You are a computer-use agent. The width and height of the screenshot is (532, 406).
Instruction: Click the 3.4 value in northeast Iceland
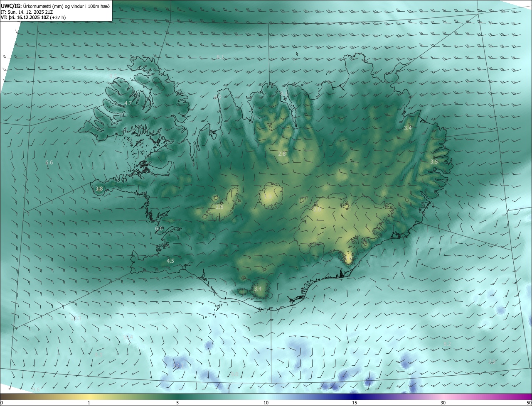click(408, 128)
